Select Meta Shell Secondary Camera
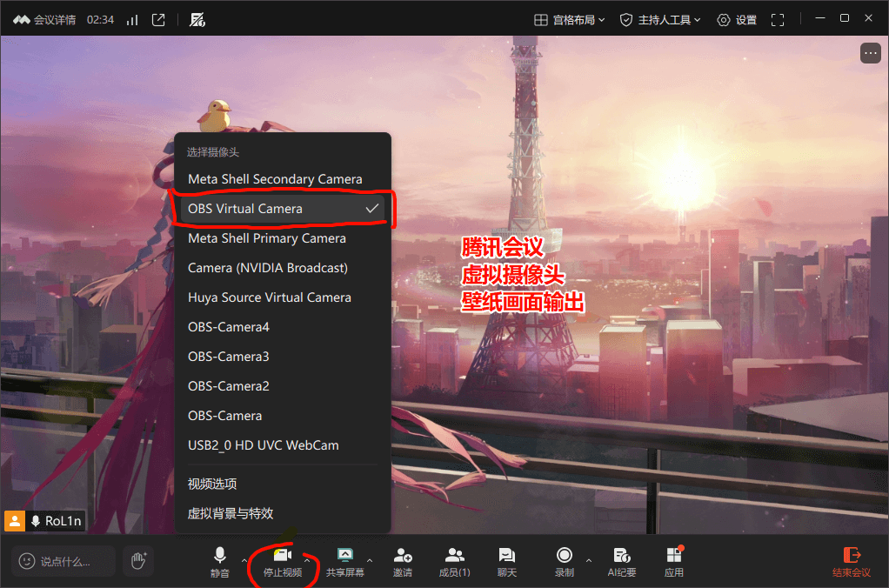The height and width of the screenshot is (588, 889). 283,179
